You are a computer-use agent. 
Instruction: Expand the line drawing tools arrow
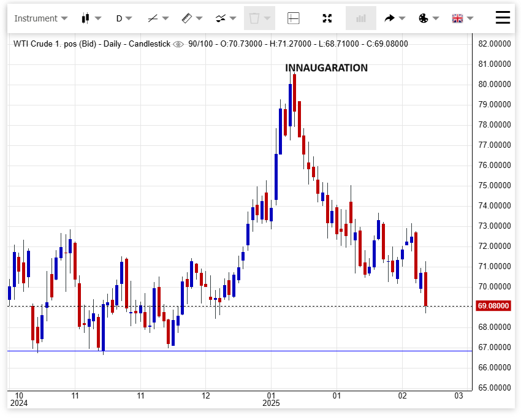coord(165,18)
